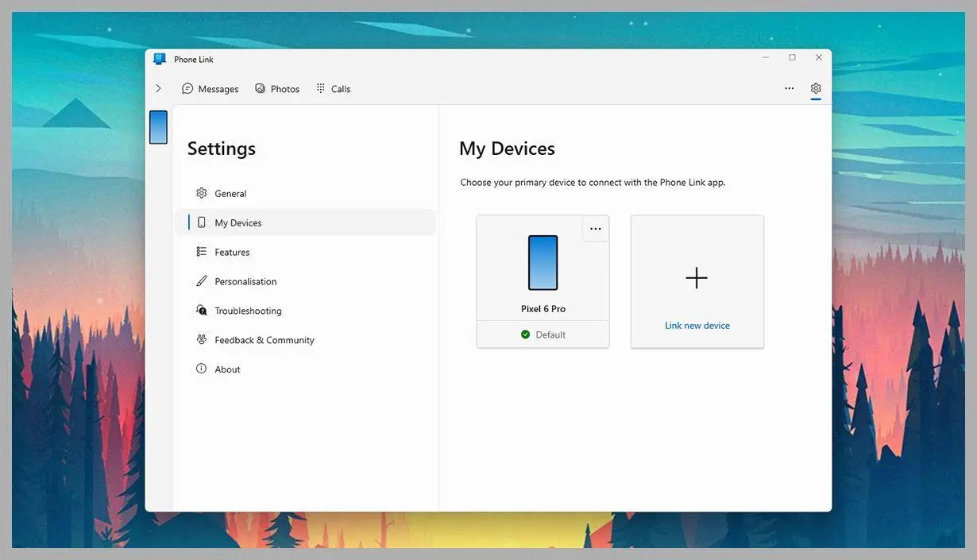Click the Pixel 6 Pro device name

click(x=543, y=309)
